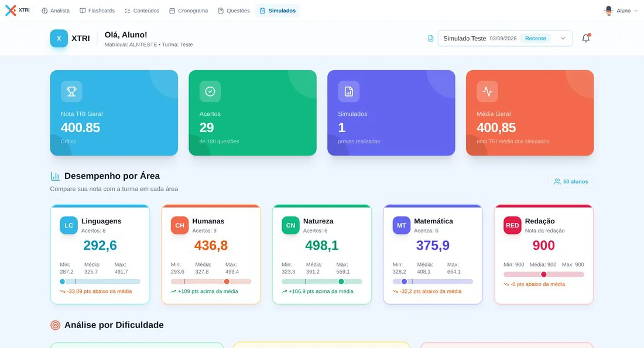Image resolution: width=644 pixels, height=348 pixels.
Task: Click the target icon next to Análise por Dificuldade
Action: [x=55, y=325]
